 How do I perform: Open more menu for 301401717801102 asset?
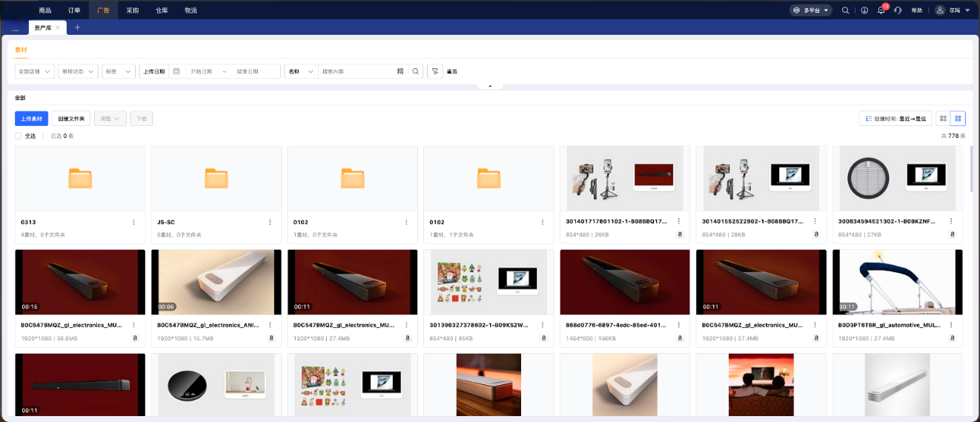tap(679, 222)
